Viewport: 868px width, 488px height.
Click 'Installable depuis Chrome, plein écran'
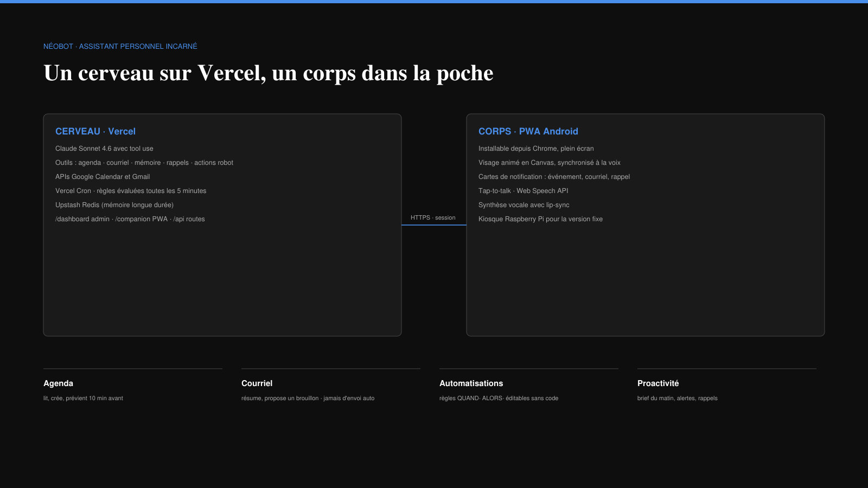536,149
